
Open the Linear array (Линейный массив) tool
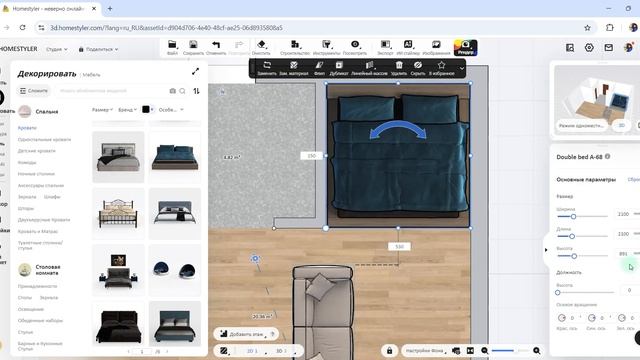[x=369, y=68]
